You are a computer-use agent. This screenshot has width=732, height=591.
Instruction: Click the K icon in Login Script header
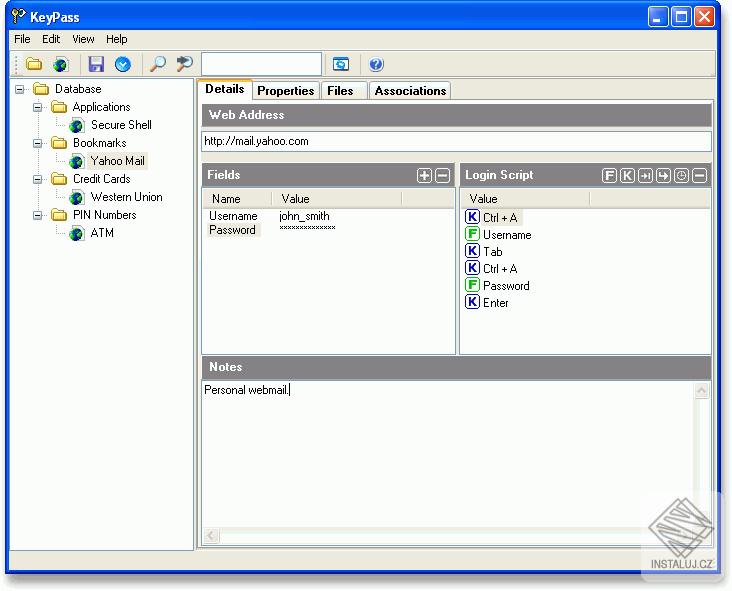(x=627, y=176)
